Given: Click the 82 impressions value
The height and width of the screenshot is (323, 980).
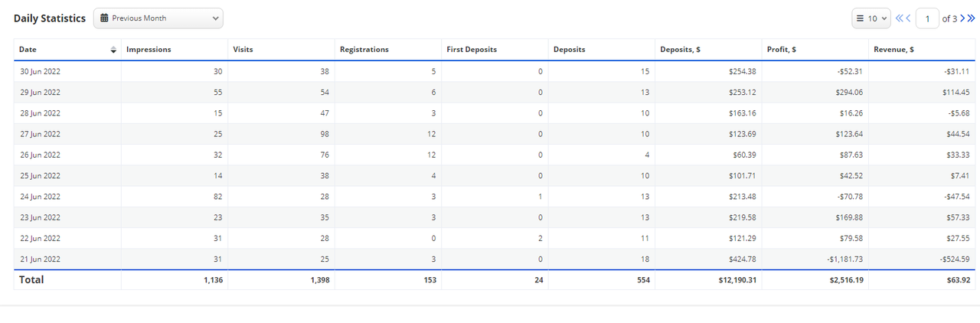Looking at the screenshot, I should point(218,196).
